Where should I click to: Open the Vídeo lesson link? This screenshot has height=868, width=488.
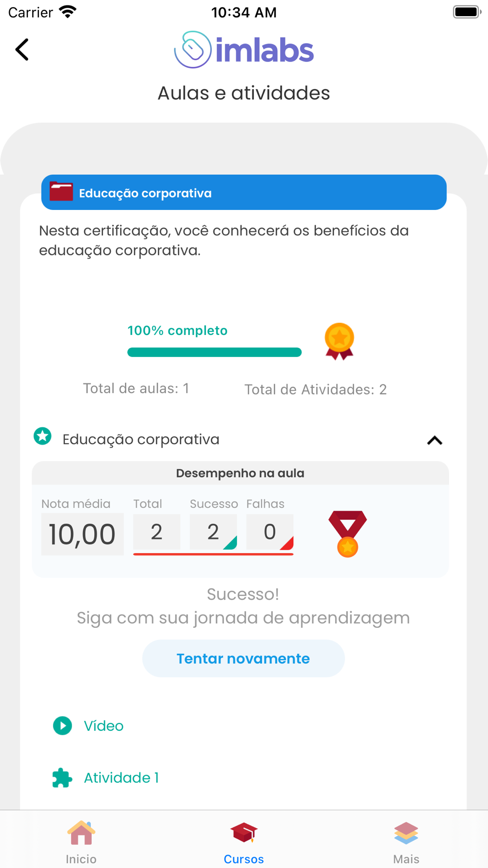tap(103, 726)
